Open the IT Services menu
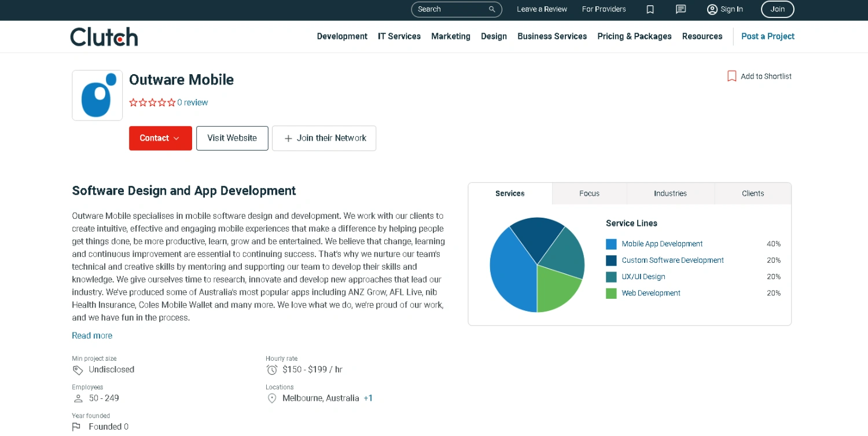868x436 pixels. [x=399, y=36]
